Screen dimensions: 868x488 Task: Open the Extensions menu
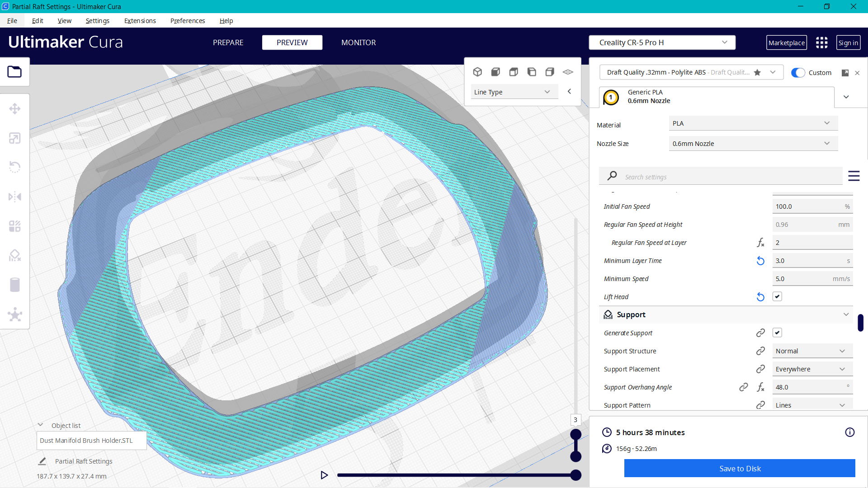click(140, 21)
